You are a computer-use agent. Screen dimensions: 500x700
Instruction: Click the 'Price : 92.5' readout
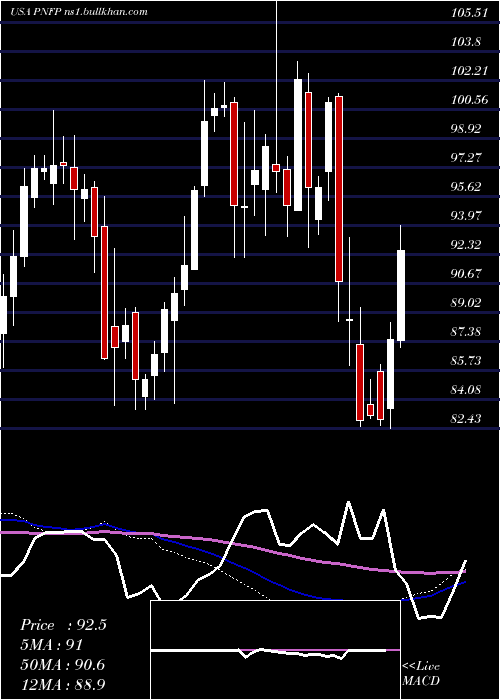coord(63,625)
